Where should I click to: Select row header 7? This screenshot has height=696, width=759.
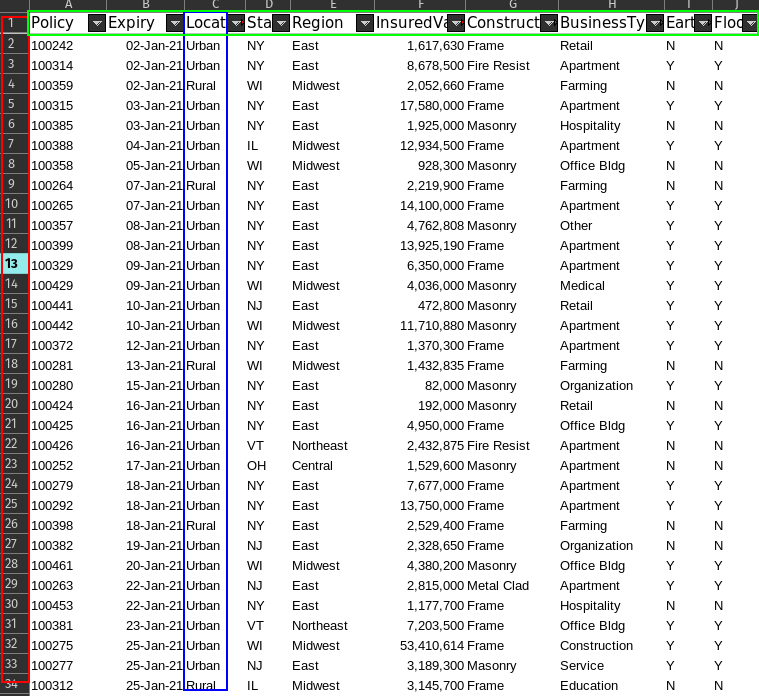coord(15,144)
